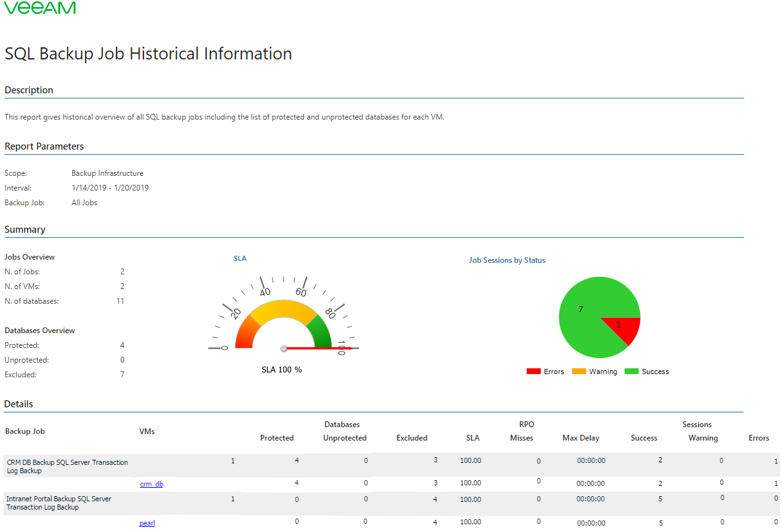782x532 pixels.
Task: Click the 'Jobs Overview' subheading
Action: [x=29, y=257]
